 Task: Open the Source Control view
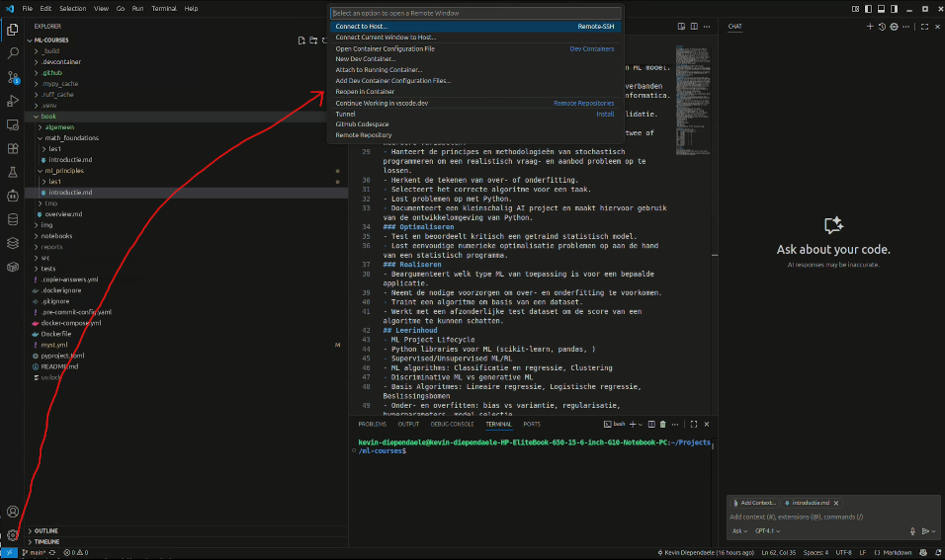point(13,77)
